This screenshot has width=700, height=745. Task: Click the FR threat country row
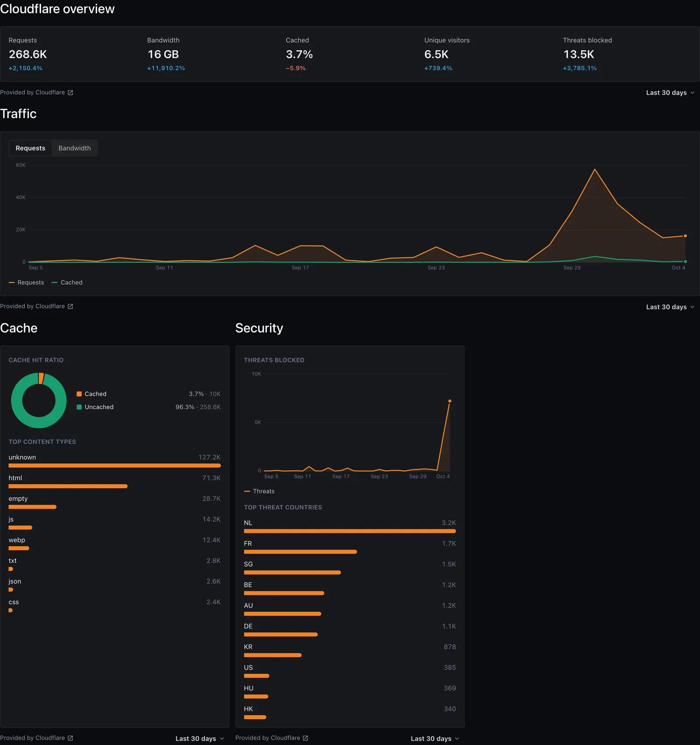pos(350,547)
